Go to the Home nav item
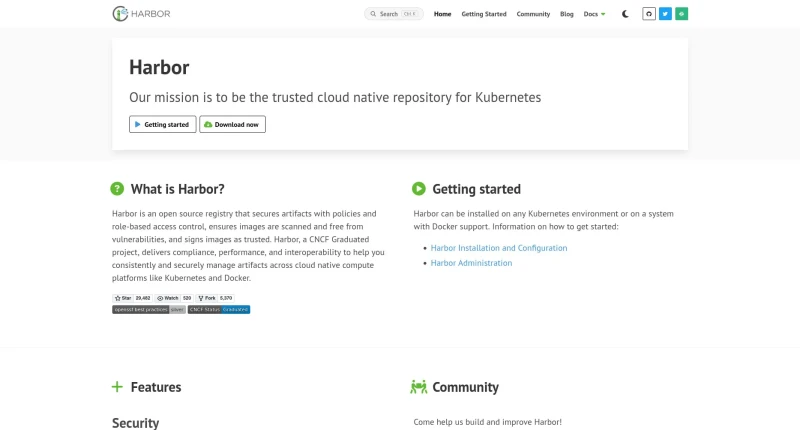 (x=442, y=14)
